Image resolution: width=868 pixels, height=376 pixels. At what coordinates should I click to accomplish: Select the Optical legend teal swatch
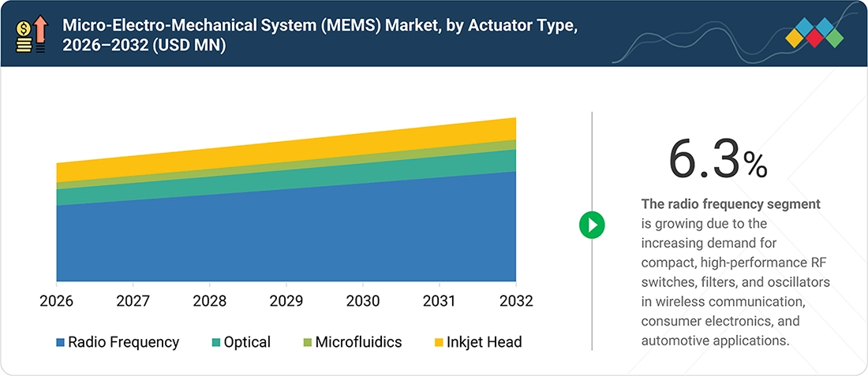(x=216, y=342)
